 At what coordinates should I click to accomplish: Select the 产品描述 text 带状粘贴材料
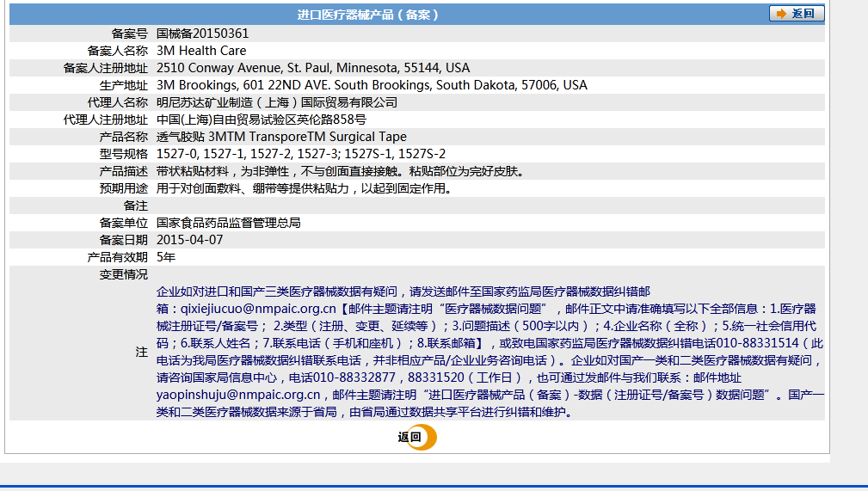(x=341, y=172)
